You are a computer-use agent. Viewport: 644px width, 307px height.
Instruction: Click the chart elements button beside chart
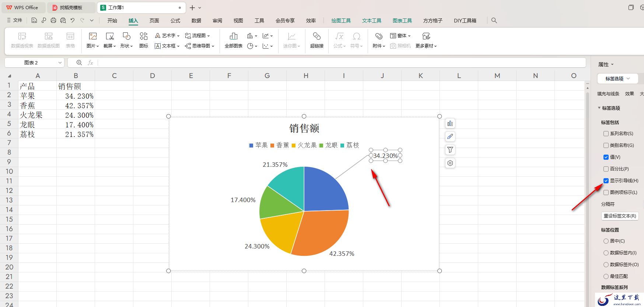(x=450, y=123)
